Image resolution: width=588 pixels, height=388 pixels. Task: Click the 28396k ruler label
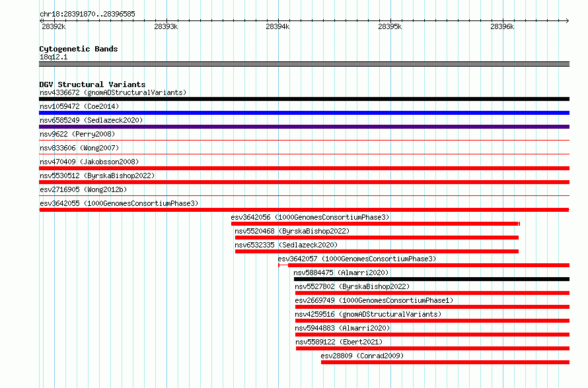[501, 26]
